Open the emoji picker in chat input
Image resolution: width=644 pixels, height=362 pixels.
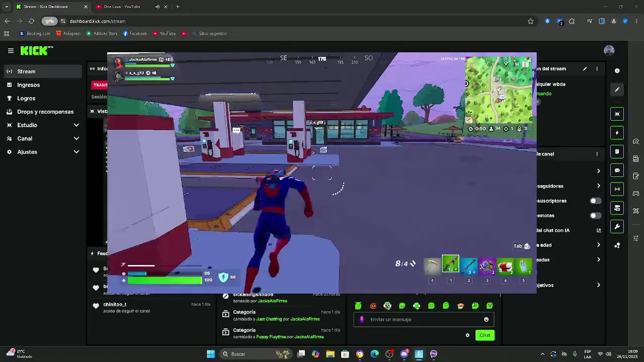[486, 319]
